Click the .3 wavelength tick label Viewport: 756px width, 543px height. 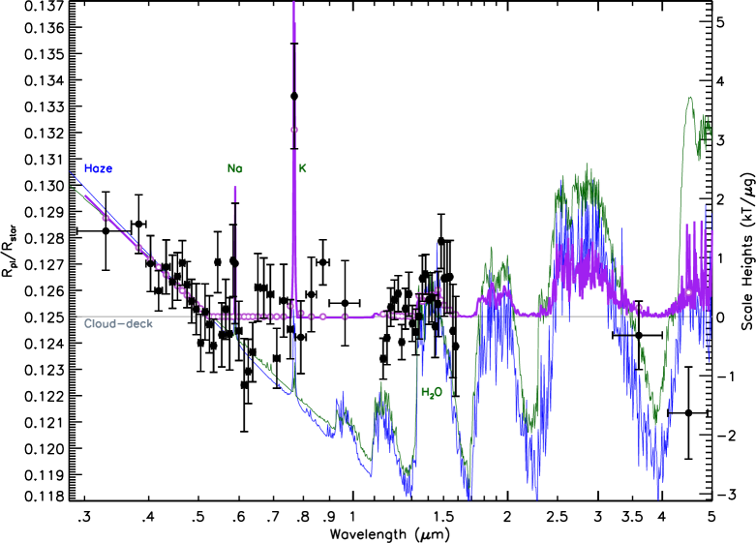(x=84, y=517)
